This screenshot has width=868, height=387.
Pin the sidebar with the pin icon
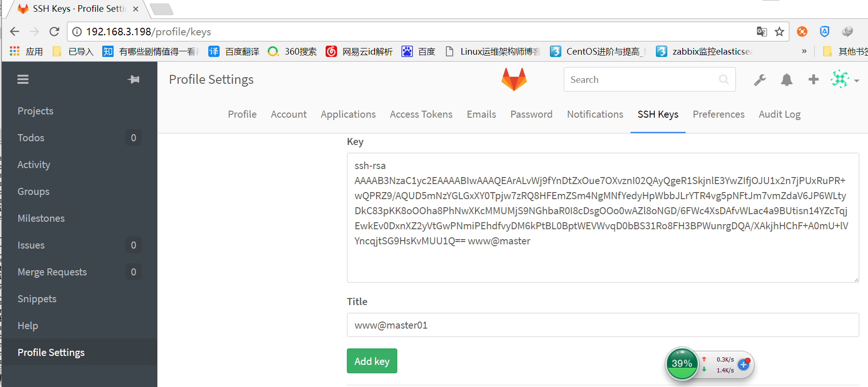click(134, 80)
